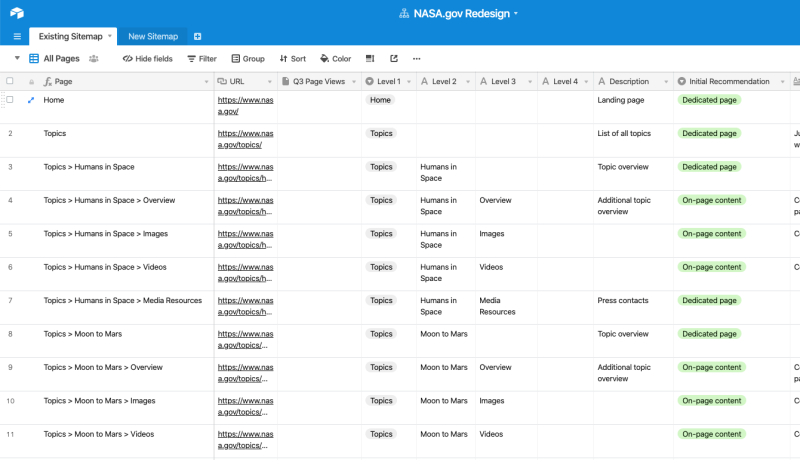The image size is (800, 460).
Task: Click the grid view icon beside All Pages
Action: click(x=34, y=59)
